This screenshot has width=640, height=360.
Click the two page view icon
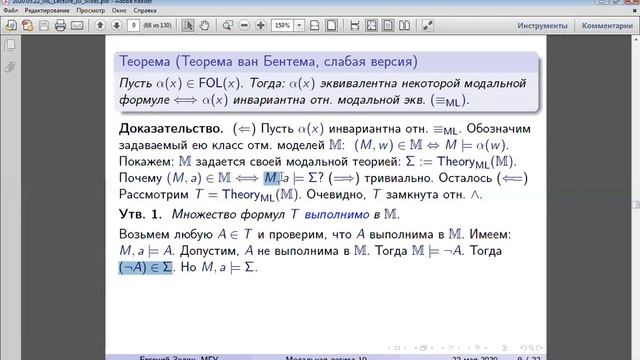tap(404, 26)
